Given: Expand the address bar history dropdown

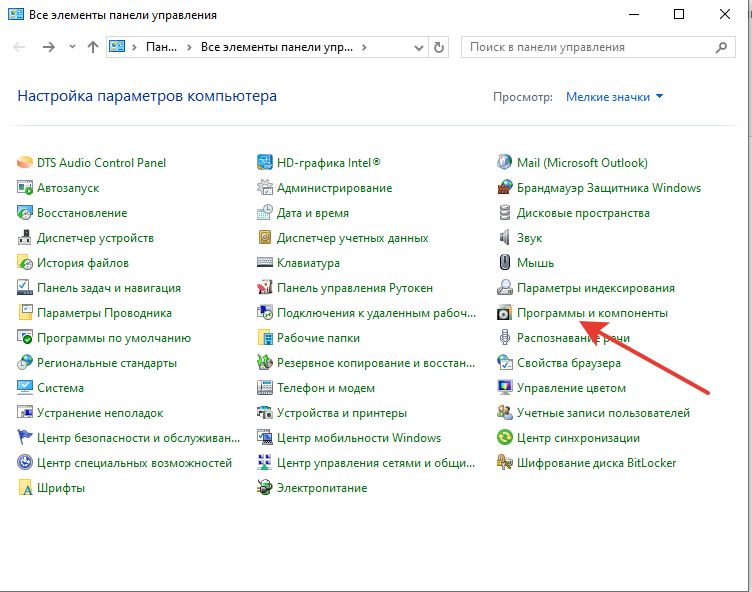Looking at the screenshot, I should [419, 47].
